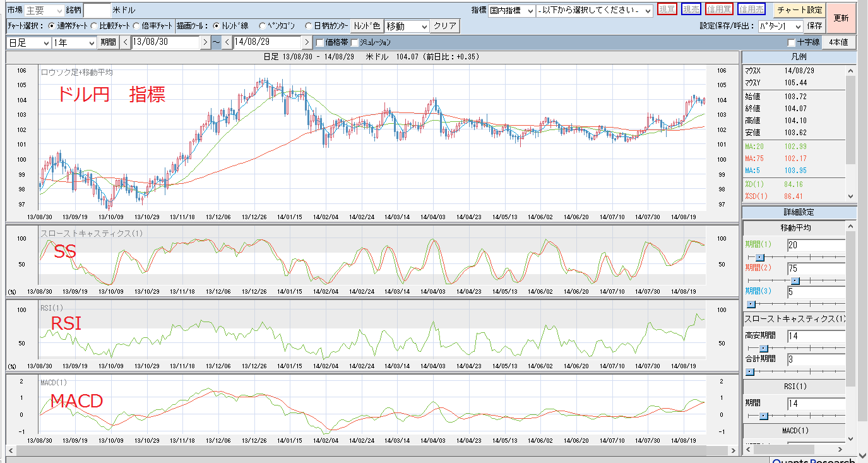Viewport: 868px width, 463px height.
Task: Click the 期間(1) field showing 20
Action: click(x=816, y=245)
